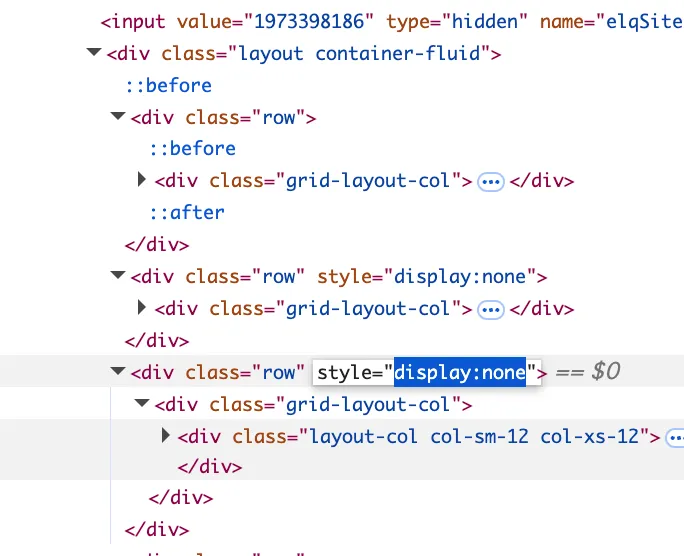Select ::before pseudo-element inside the first row
Viewport: 684px width, 556px height.
coord(192,149)
